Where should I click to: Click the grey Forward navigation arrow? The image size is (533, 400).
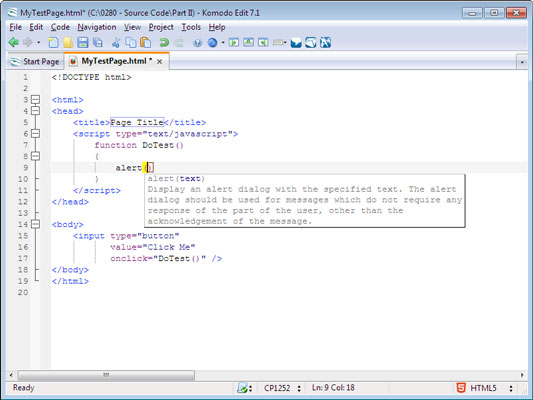28,42
